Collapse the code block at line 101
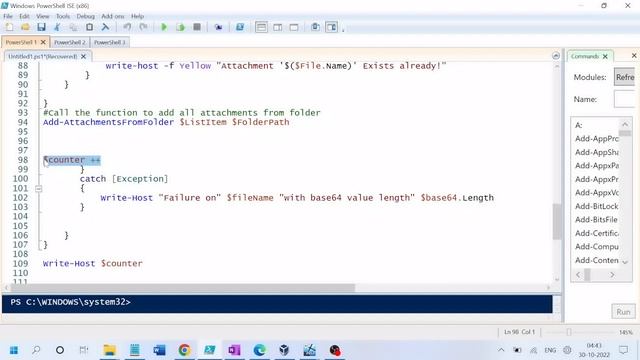This screenshot has height=360, width=640. click(38, 189)
